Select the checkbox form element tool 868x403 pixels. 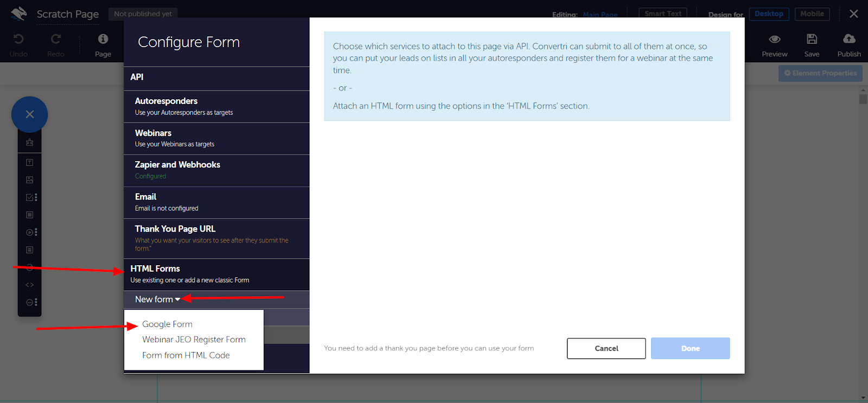point(30,197)
